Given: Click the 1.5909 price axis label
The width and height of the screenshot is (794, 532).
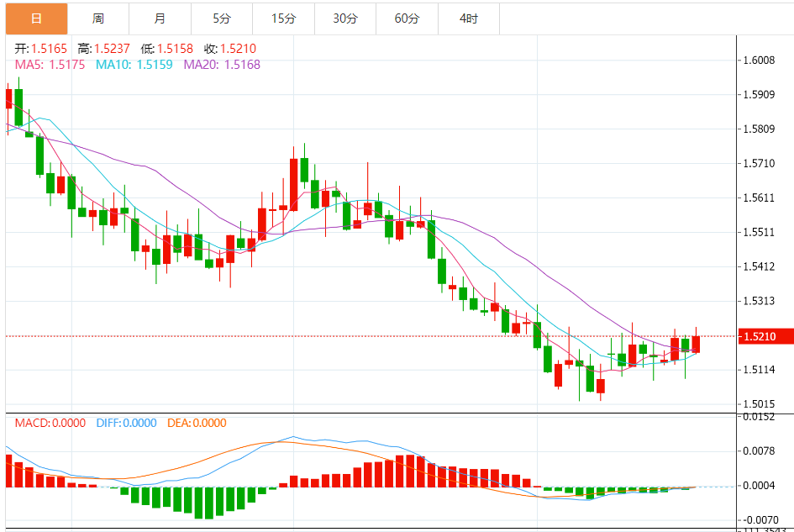Looking at the screenshot, I should coord(759,95).
